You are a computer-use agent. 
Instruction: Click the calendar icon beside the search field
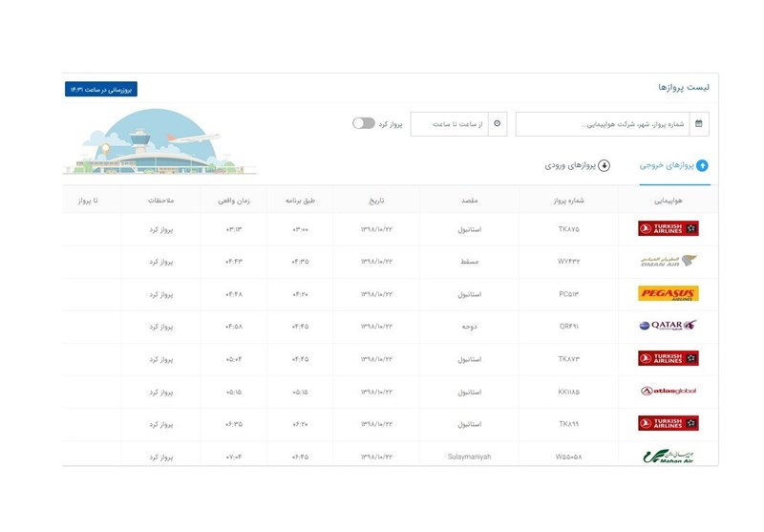699,124
